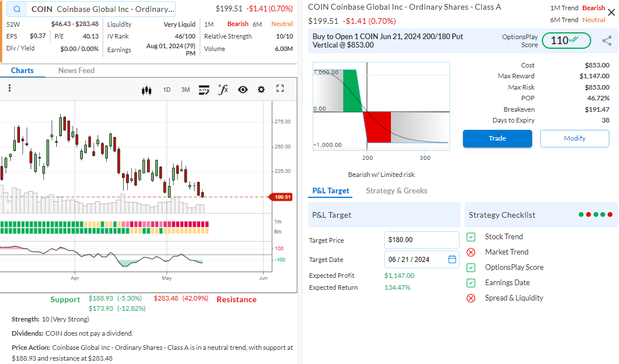Click the Max Reward value $1,147.00
Screen dimensions: 619x364
click(x=594, y=76)
